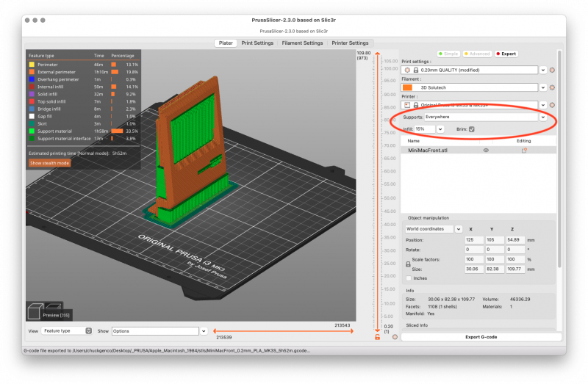
Task: Click the yellow Perimeter legend color swatch
Action: click(32, 65)
